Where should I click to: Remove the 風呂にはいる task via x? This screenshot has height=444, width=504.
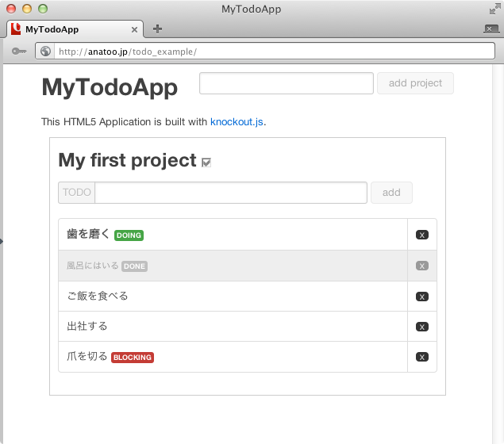[422, 266]
